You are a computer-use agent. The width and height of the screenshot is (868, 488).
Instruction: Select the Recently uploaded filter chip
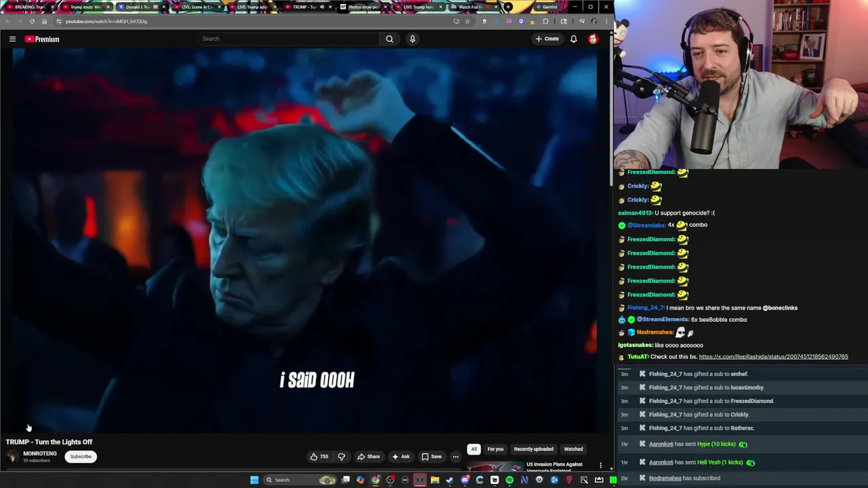click(534, 449)
